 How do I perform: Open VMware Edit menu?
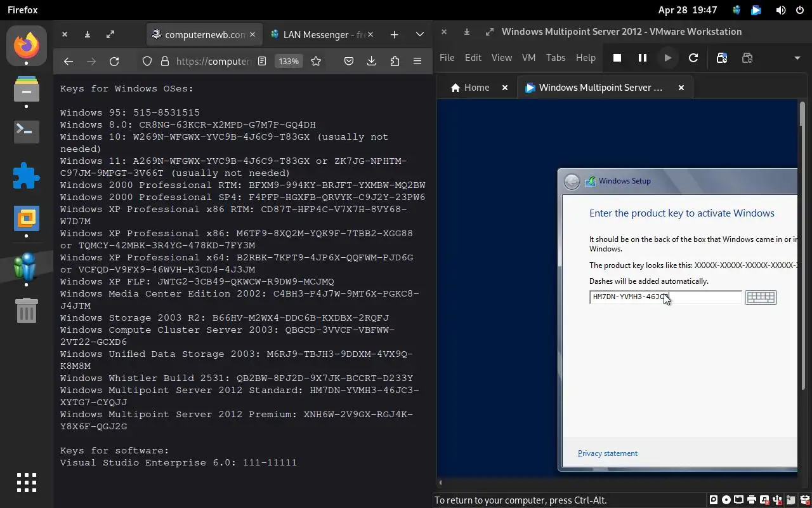[473, 57]
